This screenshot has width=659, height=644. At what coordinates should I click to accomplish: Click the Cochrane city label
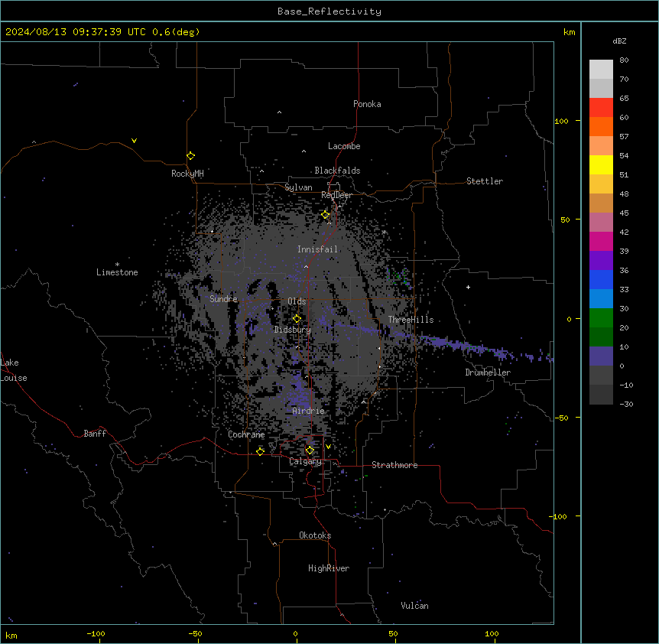pos(246,434)
